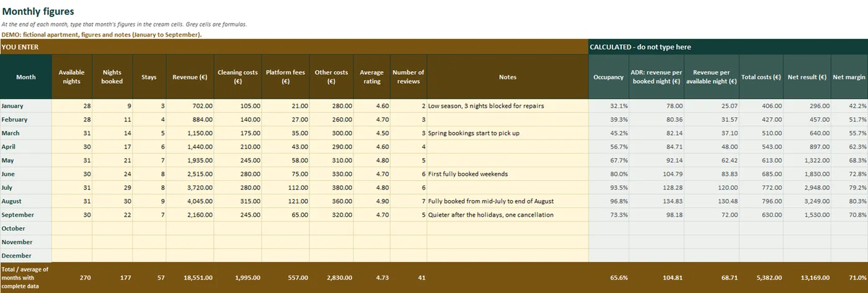Select July net margin cell 79.2%
Viewport: 868px width, 293px height.
point(849,188)
